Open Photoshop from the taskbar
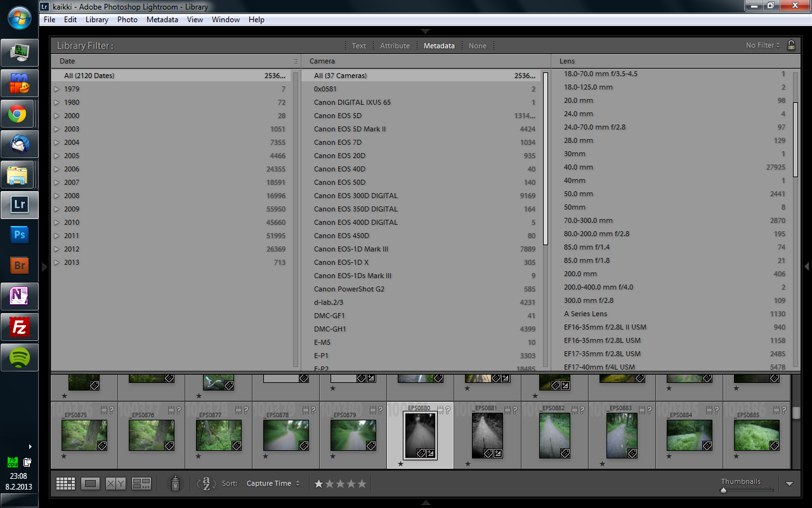 click(x=19, y=235)
